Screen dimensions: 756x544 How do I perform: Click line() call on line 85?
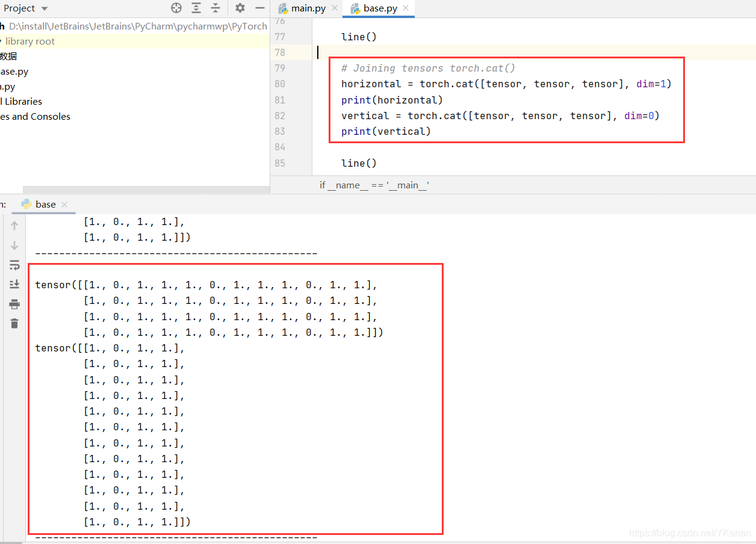point(359,163)
